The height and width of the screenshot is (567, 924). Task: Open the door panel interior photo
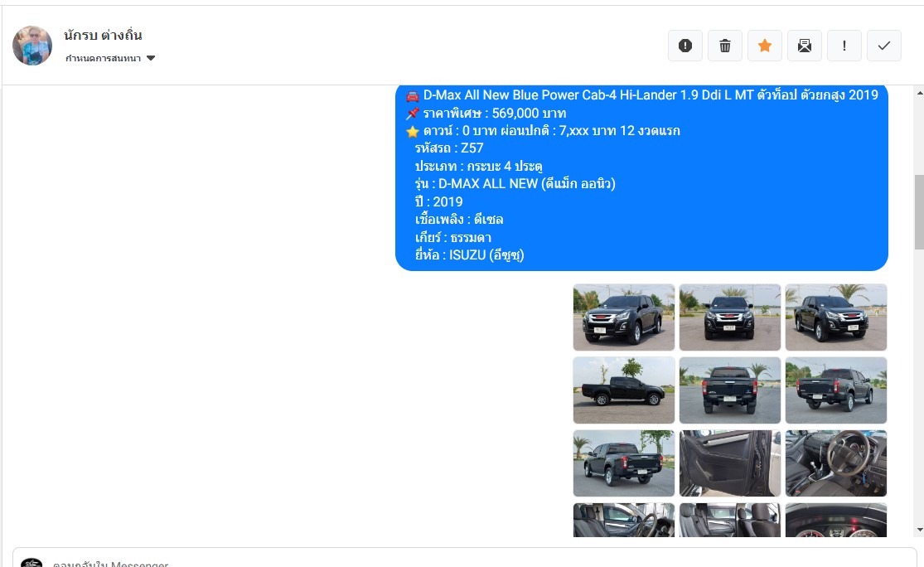730,463
